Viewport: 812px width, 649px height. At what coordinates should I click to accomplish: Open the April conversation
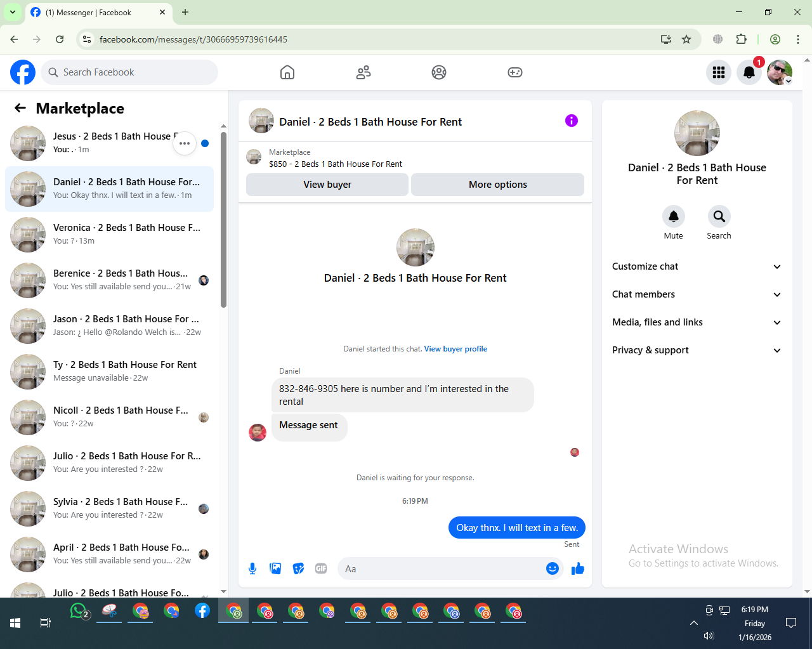coord(109,554)
